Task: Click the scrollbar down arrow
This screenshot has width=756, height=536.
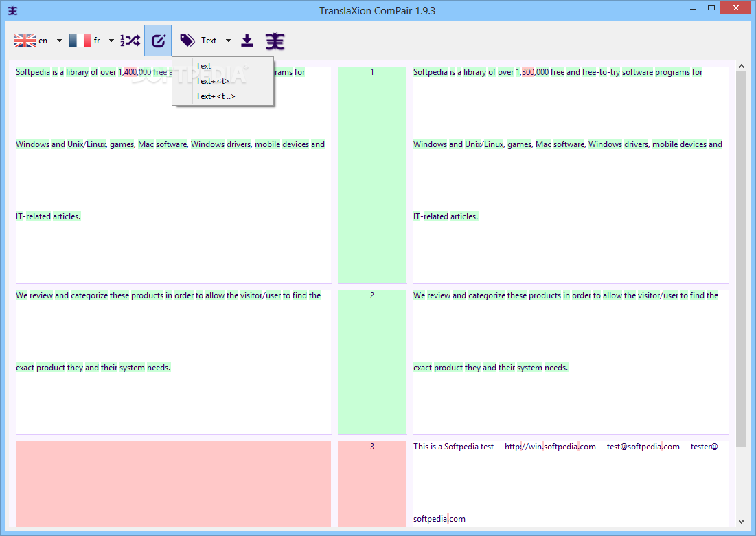Action: [742, 521]
